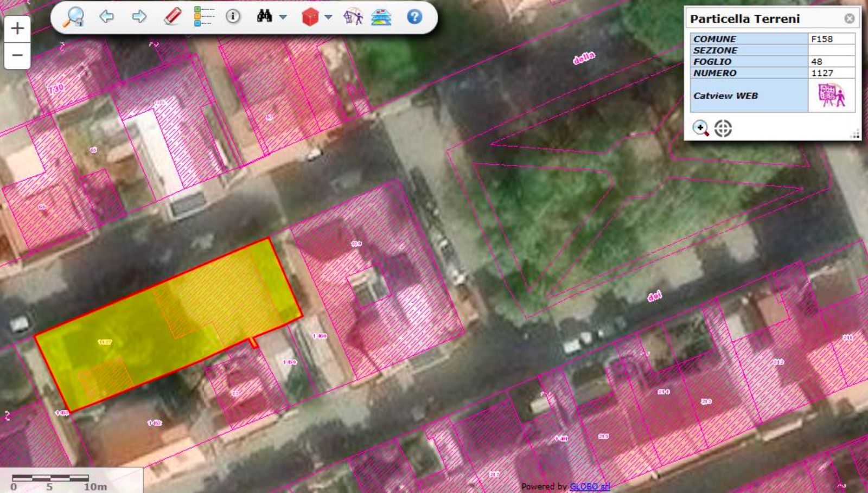Zoom in with the plus button

[x=17, y=29]
